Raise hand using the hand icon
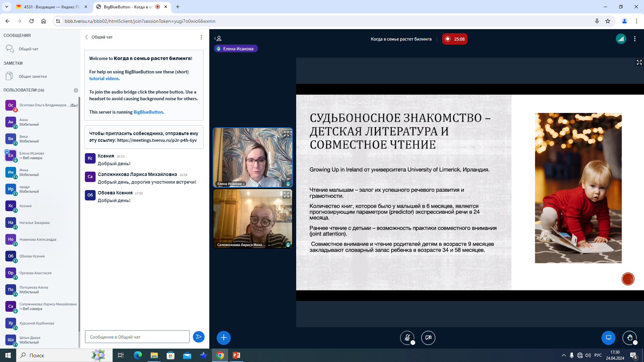This screenshot has width=644, height=362. [630, 338]
